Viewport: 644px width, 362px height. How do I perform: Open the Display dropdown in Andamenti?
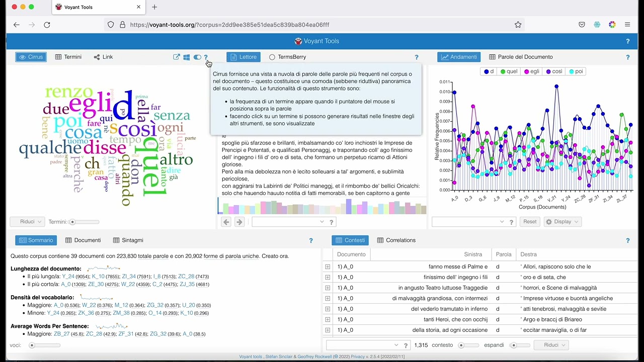pos(562,222)
